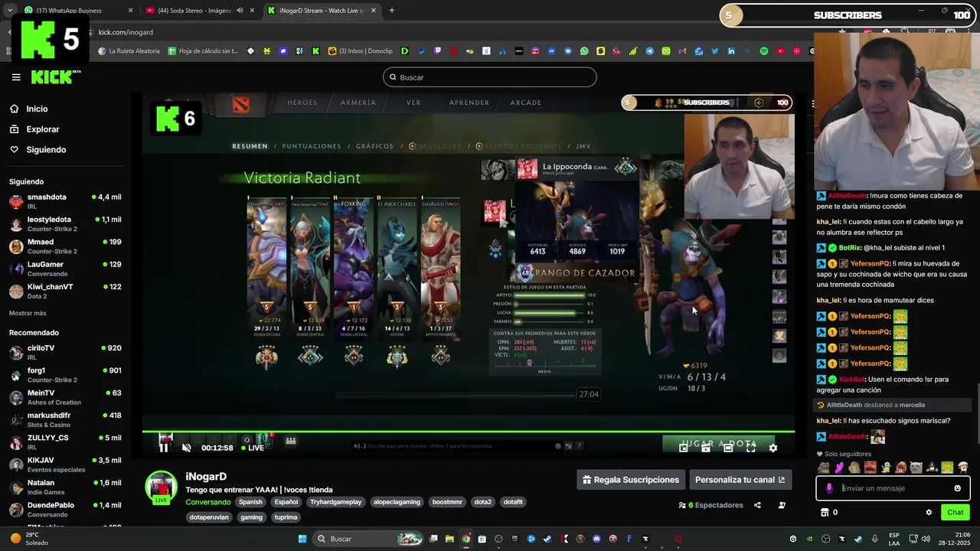Open the taskbar clock showing 21:06
980x551 pixels.
point(955,539)
